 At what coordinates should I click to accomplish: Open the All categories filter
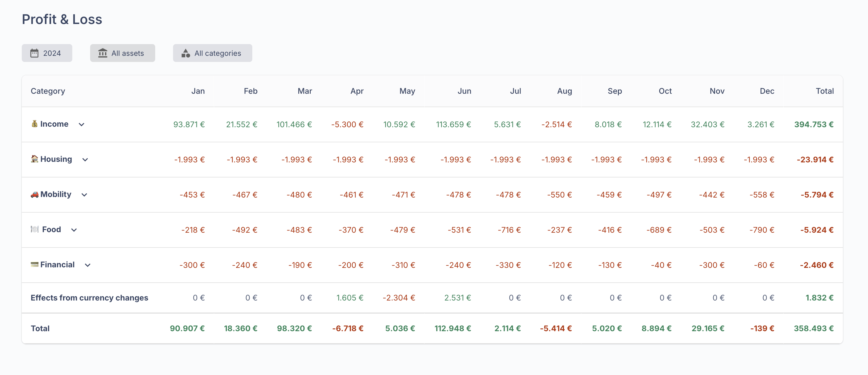point(212,53)
